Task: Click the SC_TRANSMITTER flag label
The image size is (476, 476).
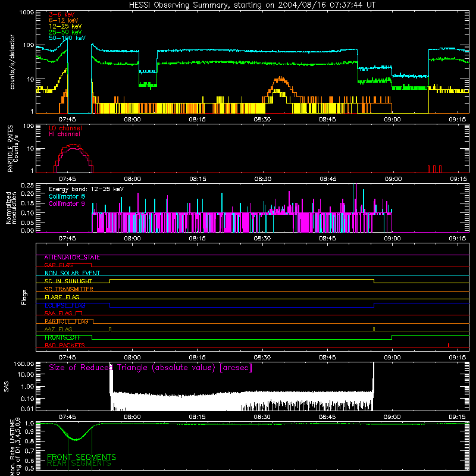Action: [68, 289]
